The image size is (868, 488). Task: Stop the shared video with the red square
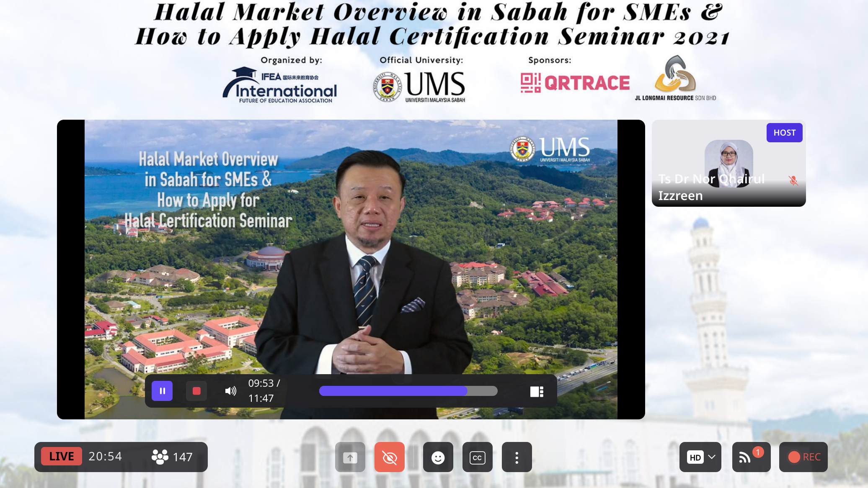[x=196, y=391]
